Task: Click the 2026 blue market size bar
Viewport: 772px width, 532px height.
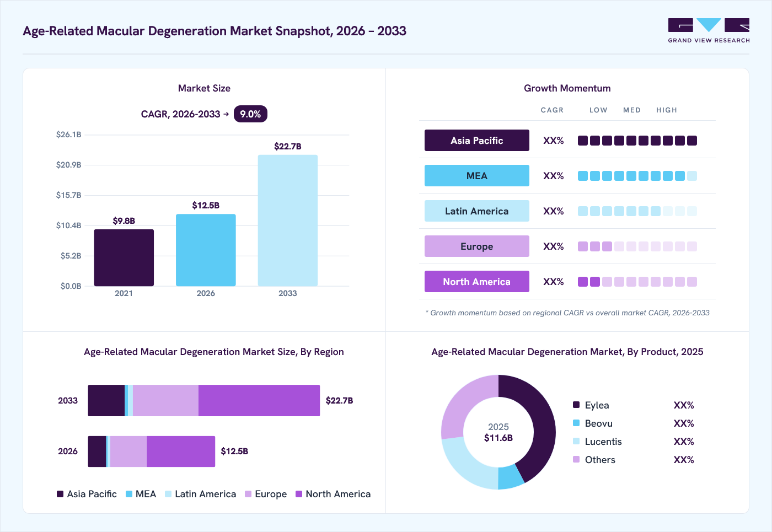Action: (206, 250)
